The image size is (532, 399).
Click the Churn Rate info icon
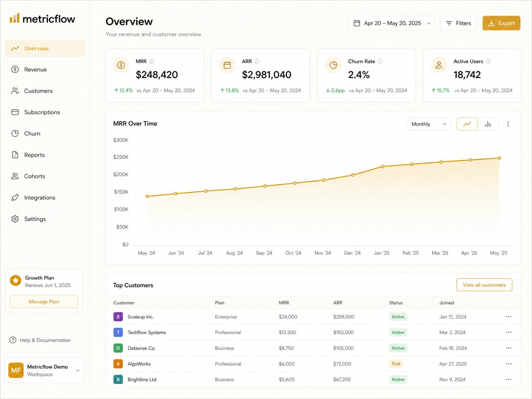(x=380, y=61)
